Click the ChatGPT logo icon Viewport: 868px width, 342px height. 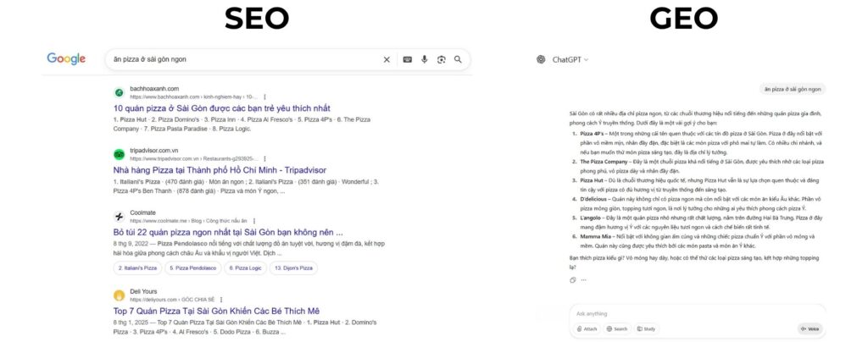click(541, 59)
